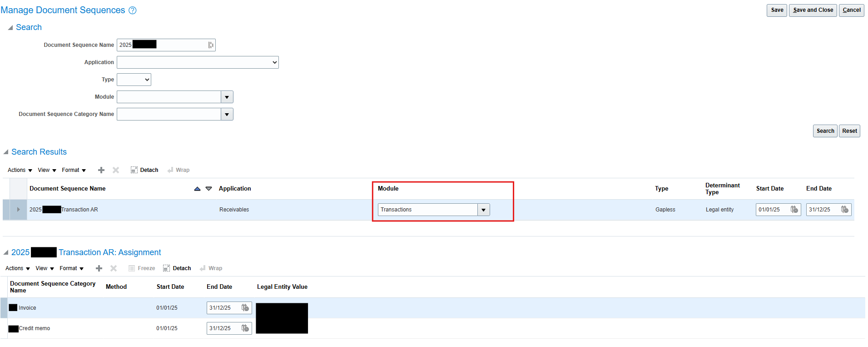Open the Transactions Module dropdown in results row

point(484,210)
